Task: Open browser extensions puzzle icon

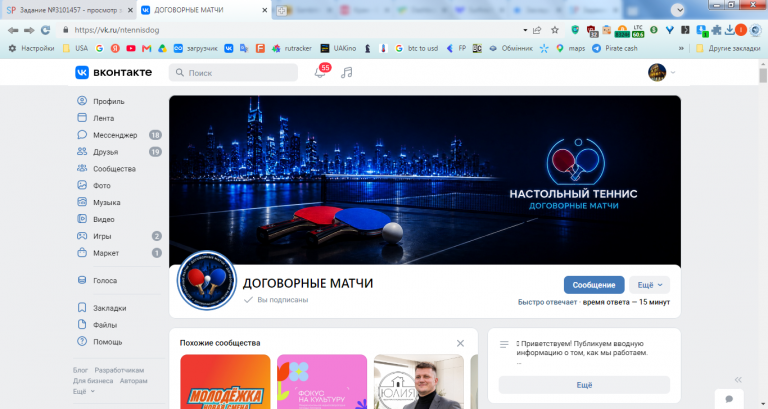Action: [716, 30]
